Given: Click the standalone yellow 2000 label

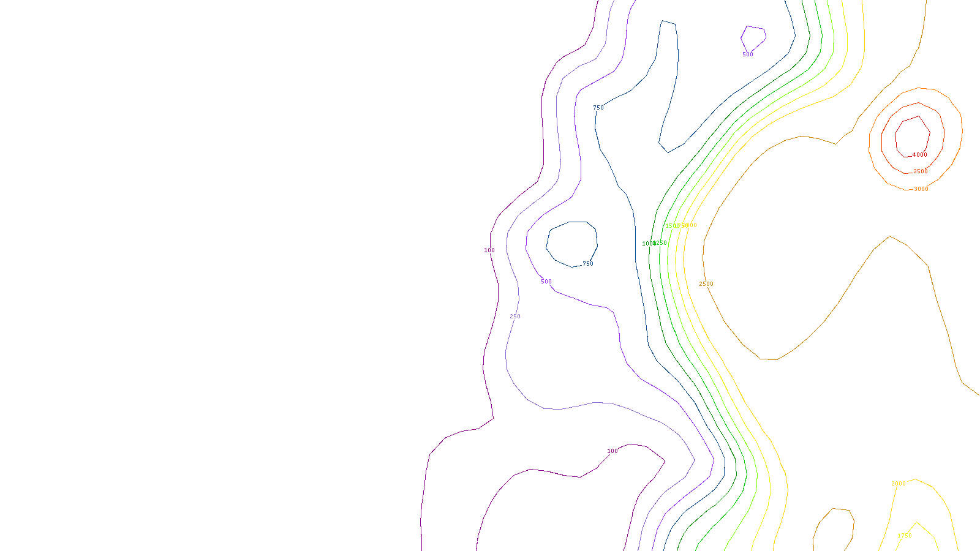Looking at the screenshot, I should click(x=899, y=484).
